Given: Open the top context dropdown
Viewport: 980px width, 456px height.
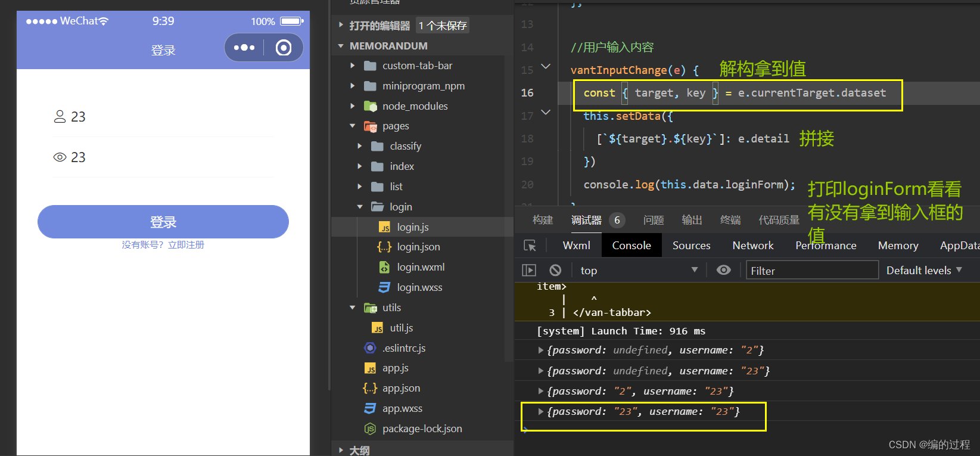Looking at the screenshot, I should pyautogui.click(x=638, y=271).
